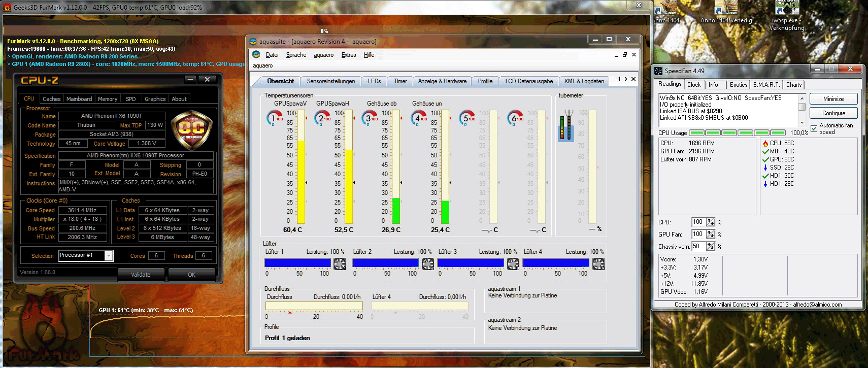The width and height of the screenshot is (868, 368).
Task: Click the tubemeter level icon in aquasuite
Action: 566,125
